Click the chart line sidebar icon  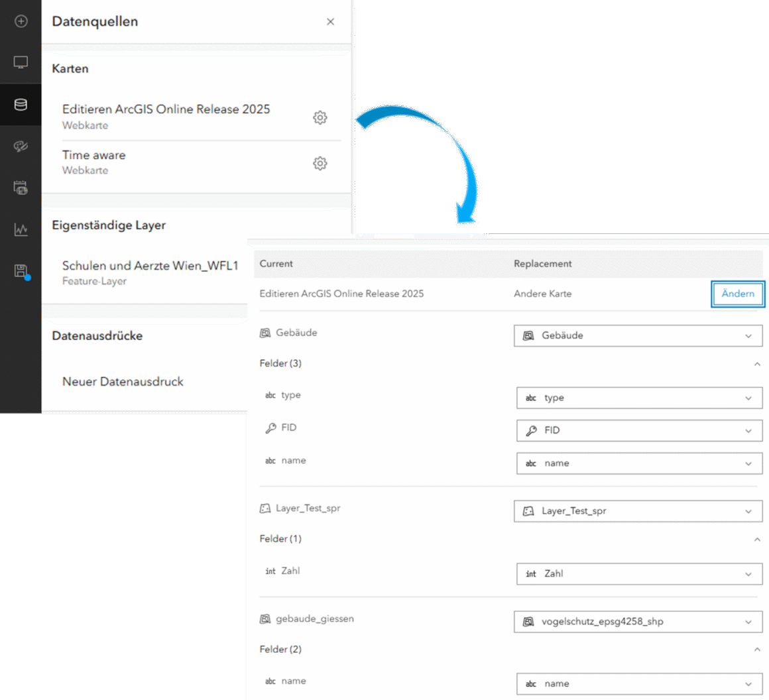pyautogui.click(x=21, y=230)
